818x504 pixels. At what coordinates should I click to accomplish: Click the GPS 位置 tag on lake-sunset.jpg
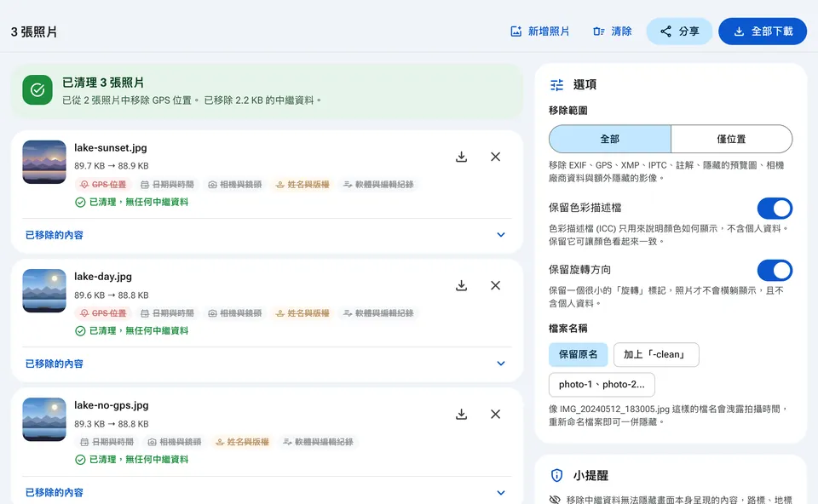click(103, 185)
